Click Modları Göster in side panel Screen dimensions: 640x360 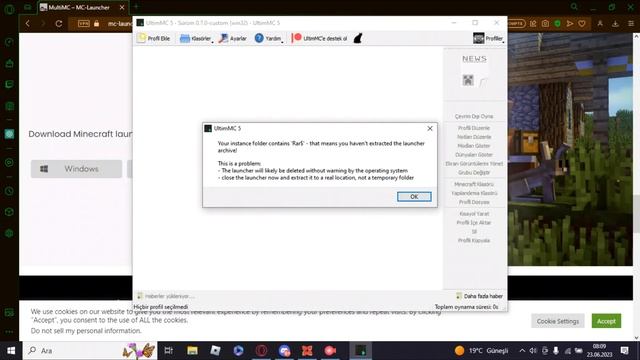pyautogui.click(x=474, y=146)
